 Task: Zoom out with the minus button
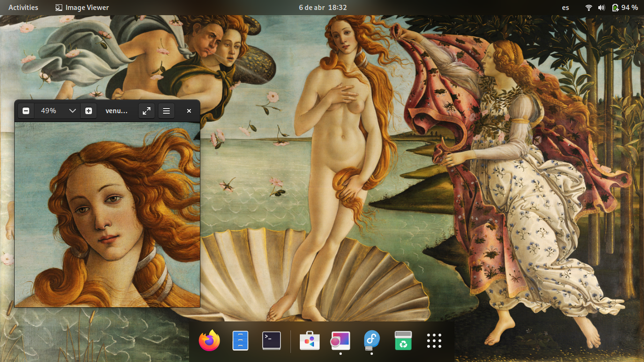(26, 111)
